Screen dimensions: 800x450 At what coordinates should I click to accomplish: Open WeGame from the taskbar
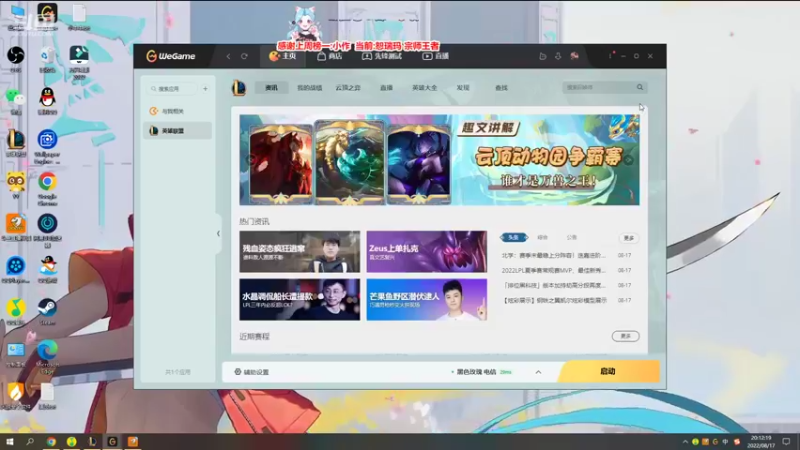(112, 441)
